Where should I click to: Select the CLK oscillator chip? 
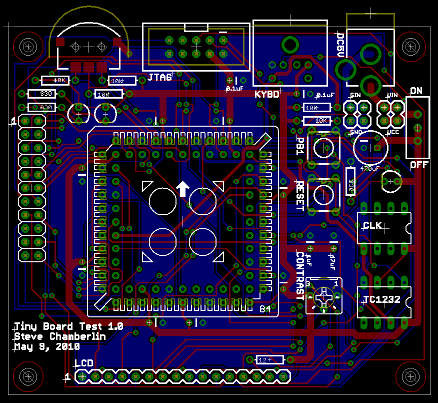tap(384, 228)
